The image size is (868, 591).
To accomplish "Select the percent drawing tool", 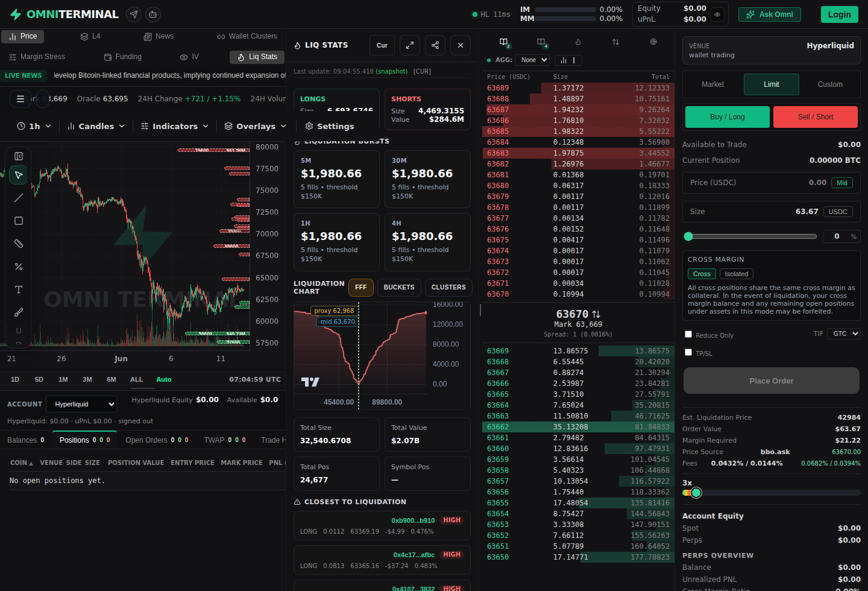I will (x=19, y=267).
